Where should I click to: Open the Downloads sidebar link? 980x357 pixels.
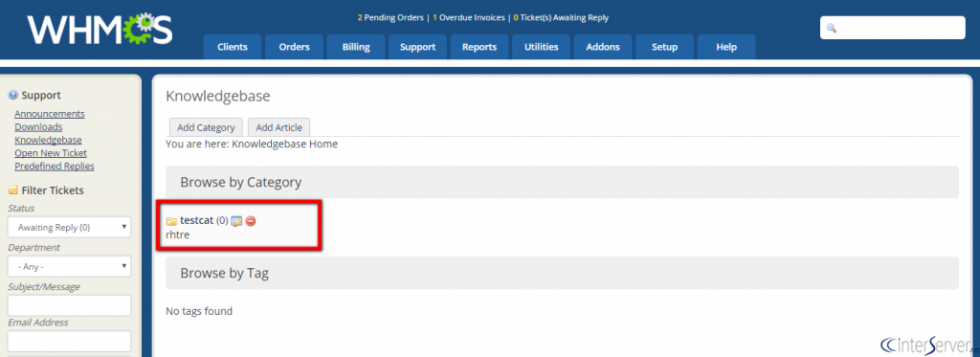point(38,127)
